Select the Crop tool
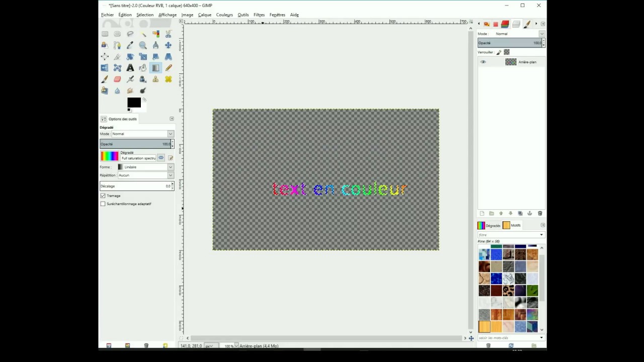Viewport: 644px width, 362px height. point(117,57)
